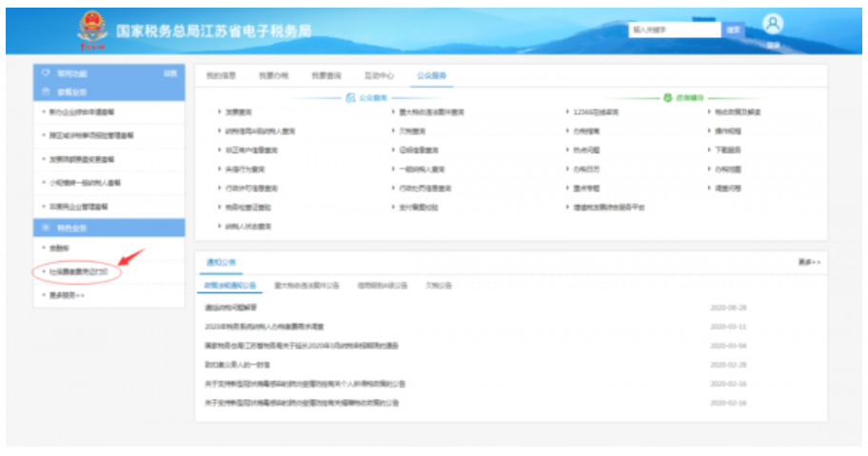Click 更多>> beside the announcements panel
868x456 pixels.
(809, 261)
